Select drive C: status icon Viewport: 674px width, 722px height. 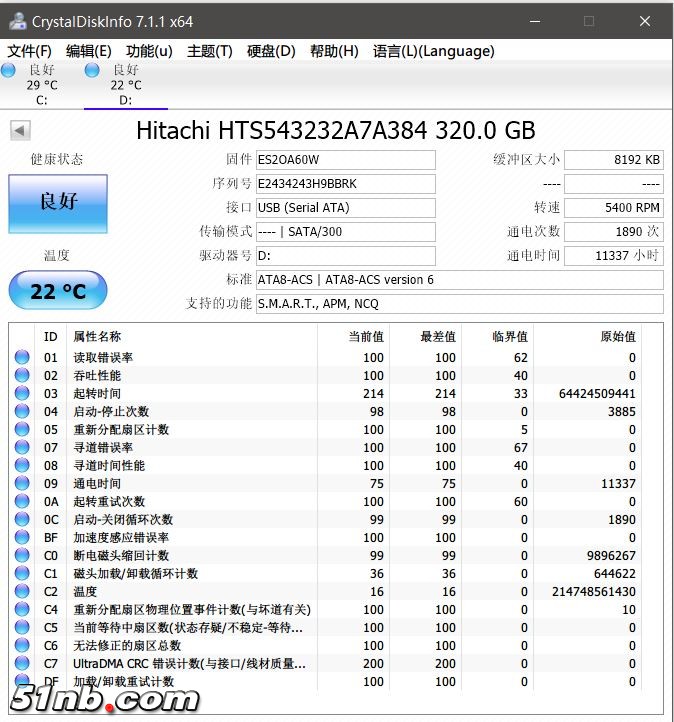tap(9, 70)
